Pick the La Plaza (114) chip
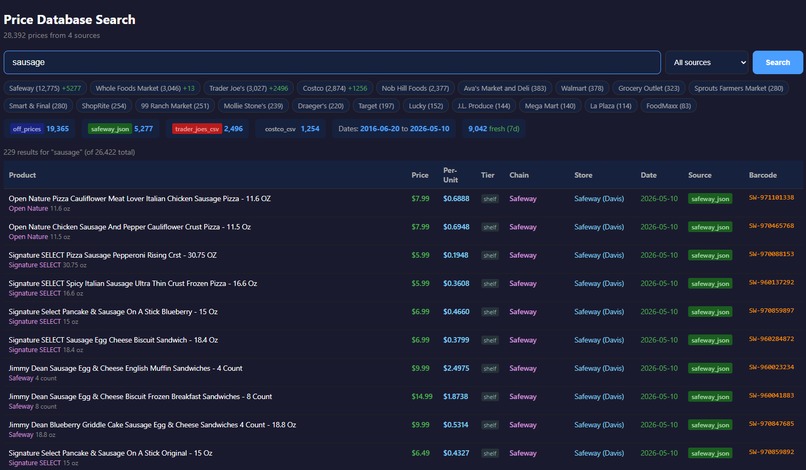Image resolution: width=806 pixels, height=470 pixels. [610, 106]
